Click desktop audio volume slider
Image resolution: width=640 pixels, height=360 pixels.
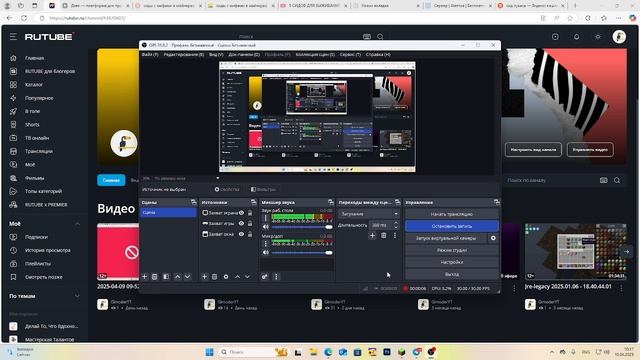[302, 227]
